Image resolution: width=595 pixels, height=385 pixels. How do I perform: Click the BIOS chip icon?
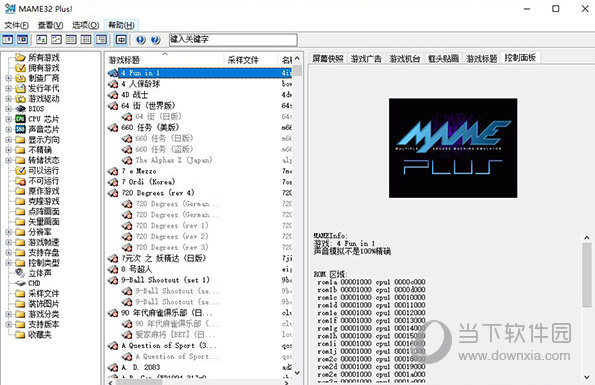click(x=20, y=109)
